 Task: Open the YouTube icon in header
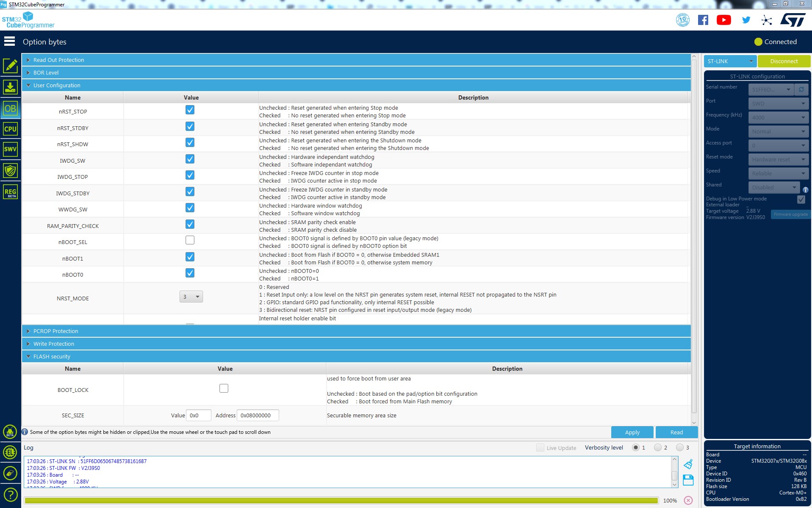coord(723,20)
